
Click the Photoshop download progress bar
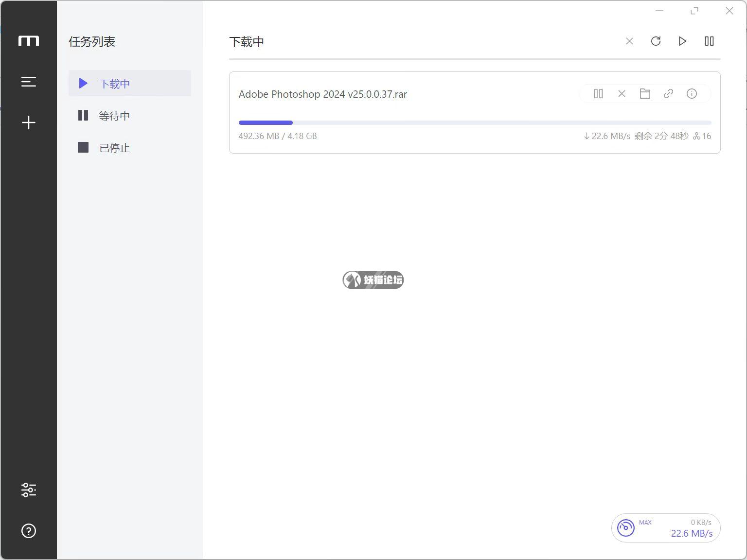click(475, 122)
